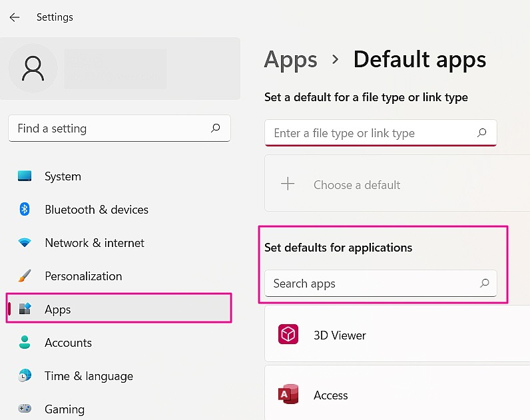Go to Bluetooth & devices settings

[x=97, y=210]
